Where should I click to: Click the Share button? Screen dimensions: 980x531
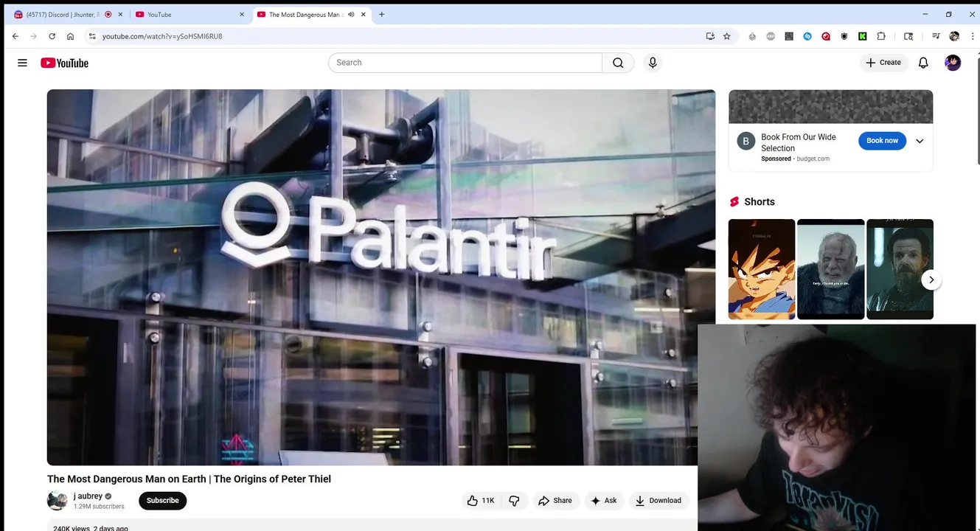555,501
